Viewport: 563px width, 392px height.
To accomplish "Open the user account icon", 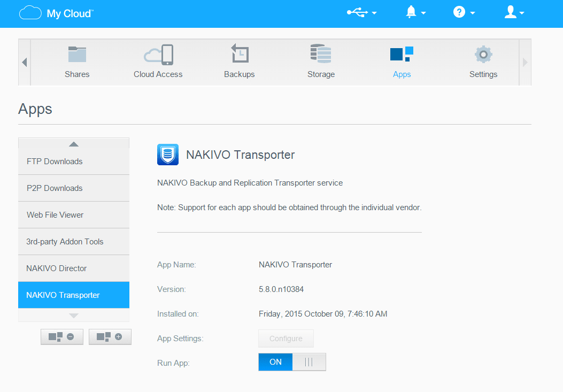I will click(x=510, y=12).
